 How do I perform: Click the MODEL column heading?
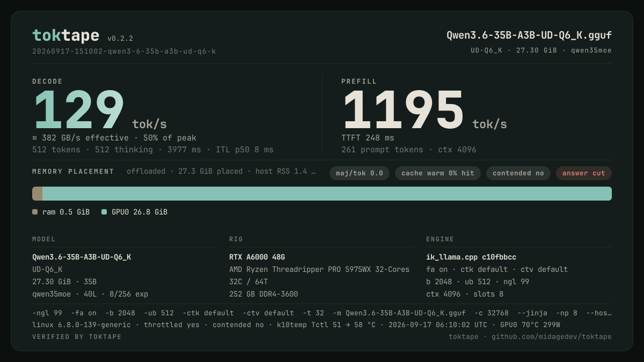click(44, 239)
